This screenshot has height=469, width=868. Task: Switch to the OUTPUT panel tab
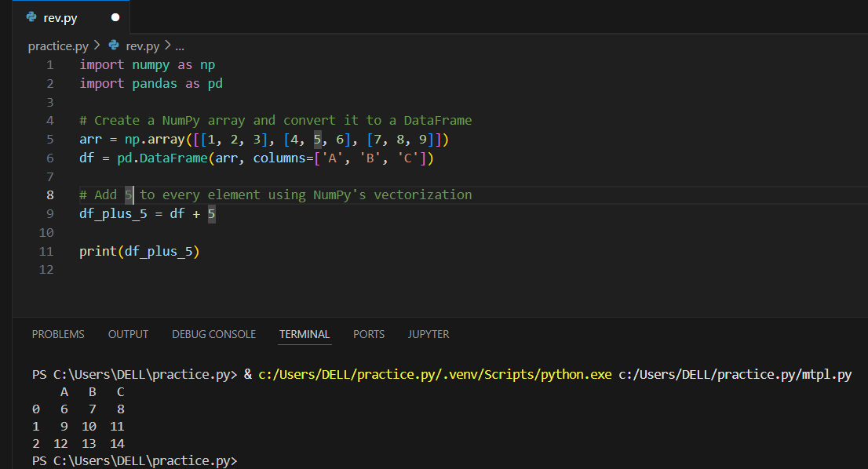128,334
